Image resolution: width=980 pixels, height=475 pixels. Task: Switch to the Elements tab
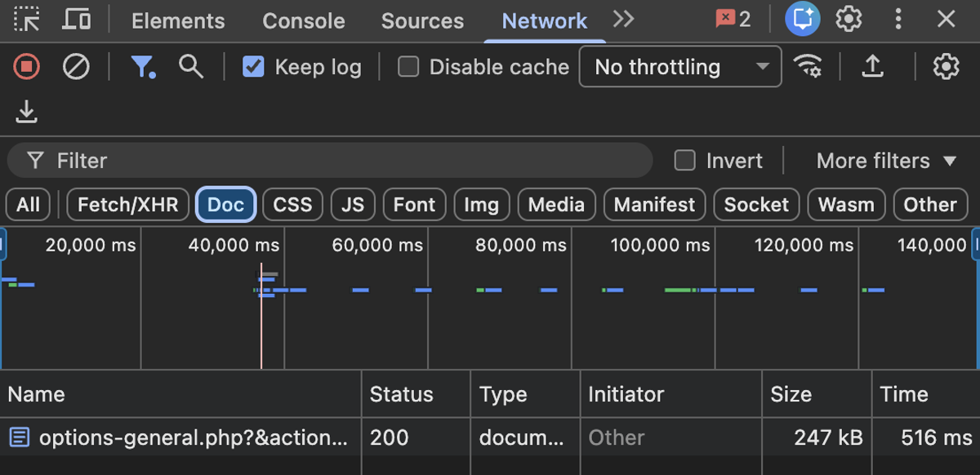point(178,21)
